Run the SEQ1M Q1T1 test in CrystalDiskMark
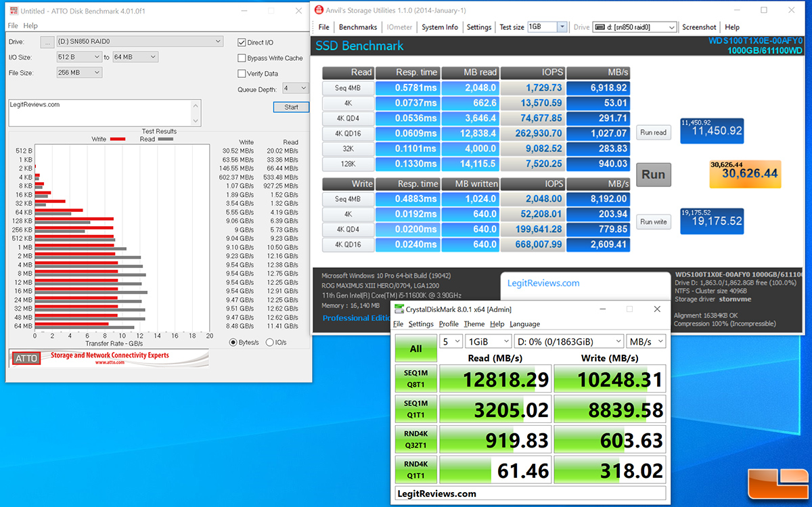 coord(415,409)
